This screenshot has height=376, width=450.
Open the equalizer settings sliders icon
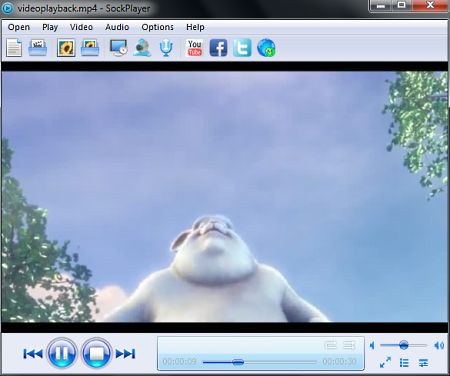point(423,363)
